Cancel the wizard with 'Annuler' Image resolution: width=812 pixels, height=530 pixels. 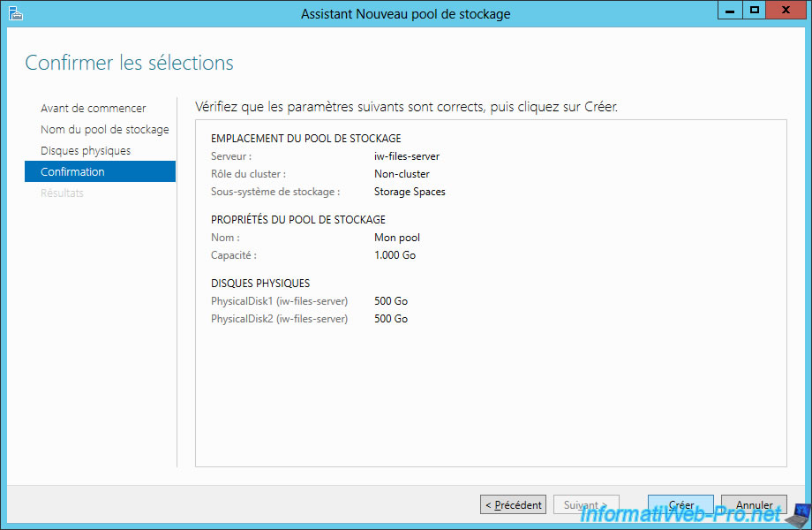click(754, 505)
